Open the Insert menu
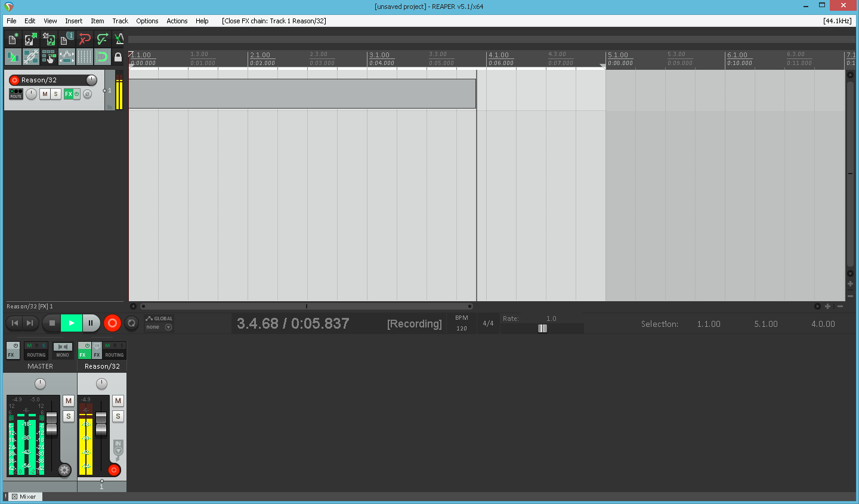The image size is (859, 504). tap(73, 21)
